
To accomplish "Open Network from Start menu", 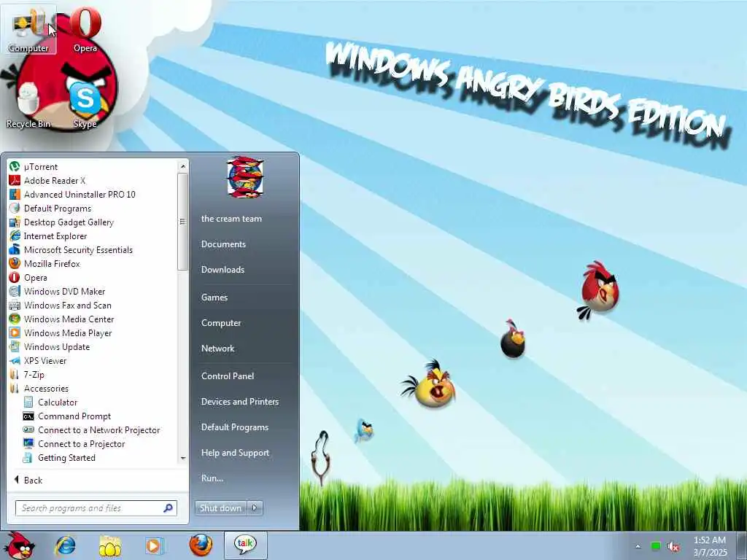I will (217, 349).
